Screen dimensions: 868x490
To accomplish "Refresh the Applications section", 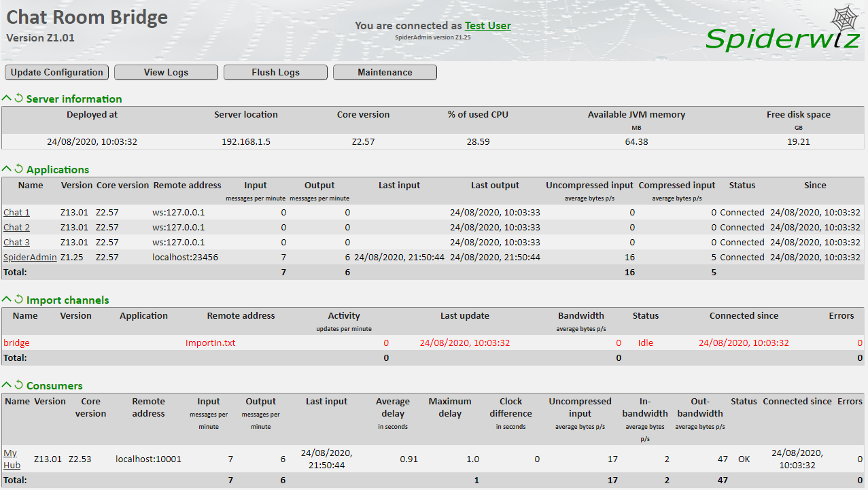I will [17, 169].
